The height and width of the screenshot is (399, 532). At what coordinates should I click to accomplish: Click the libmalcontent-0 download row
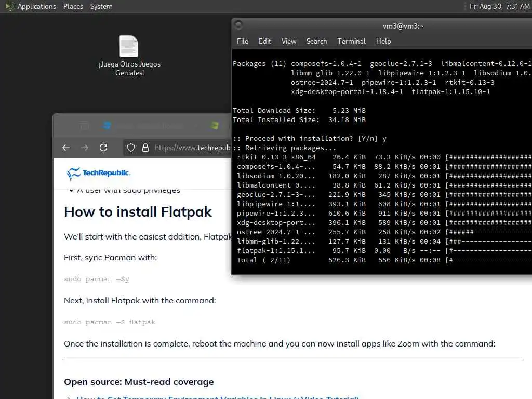coord(383,185)
